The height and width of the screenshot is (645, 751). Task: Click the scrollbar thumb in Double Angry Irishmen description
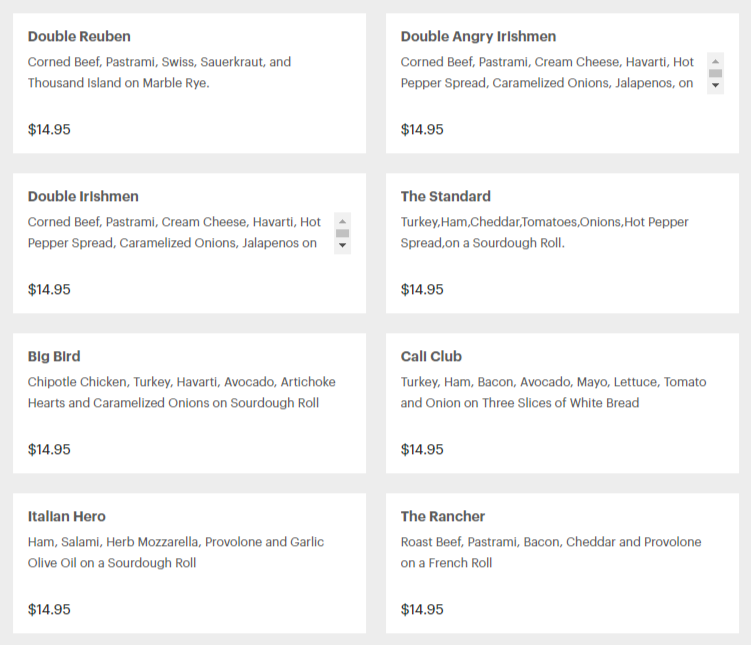tap(715, 73)
